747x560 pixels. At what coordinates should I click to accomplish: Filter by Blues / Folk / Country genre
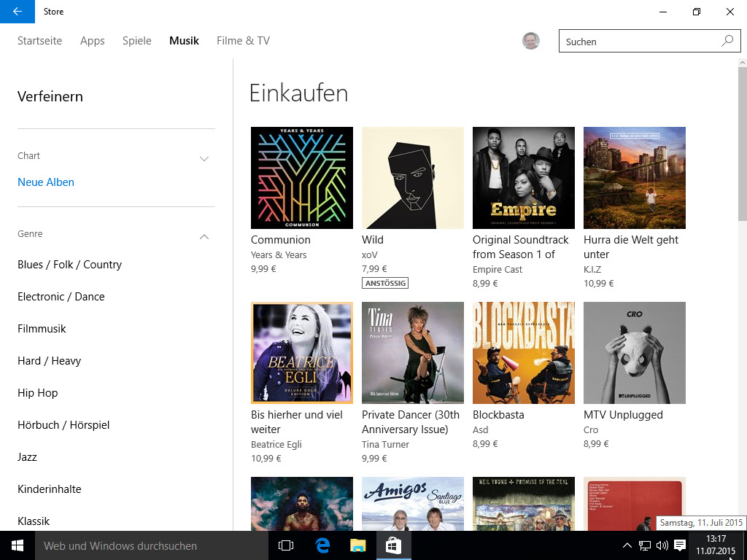click(x=69, y=265)
